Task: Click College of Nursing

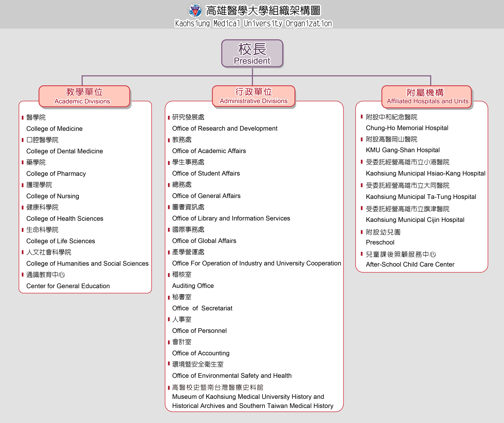Action: (x=53, y=196)
